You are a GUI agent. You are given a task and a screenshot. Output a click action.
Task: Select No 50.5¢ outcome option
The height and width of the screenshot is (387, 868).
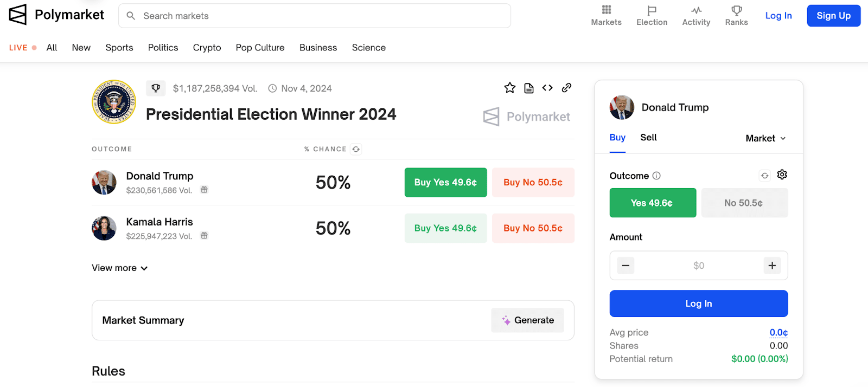pyautogui.click(x=744, y=203)
